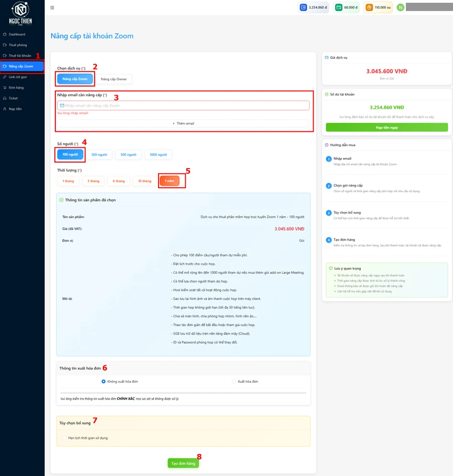Click the blue wallet balance icon
The width and height of the screenshot is (453, 476).
pos(303,8)
